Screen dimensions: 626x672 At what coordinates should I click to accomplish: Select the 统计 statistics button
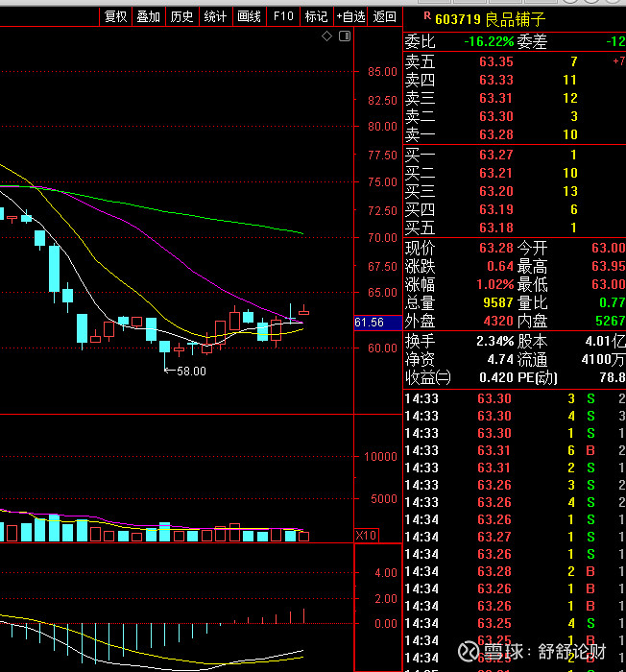[215, 16]
